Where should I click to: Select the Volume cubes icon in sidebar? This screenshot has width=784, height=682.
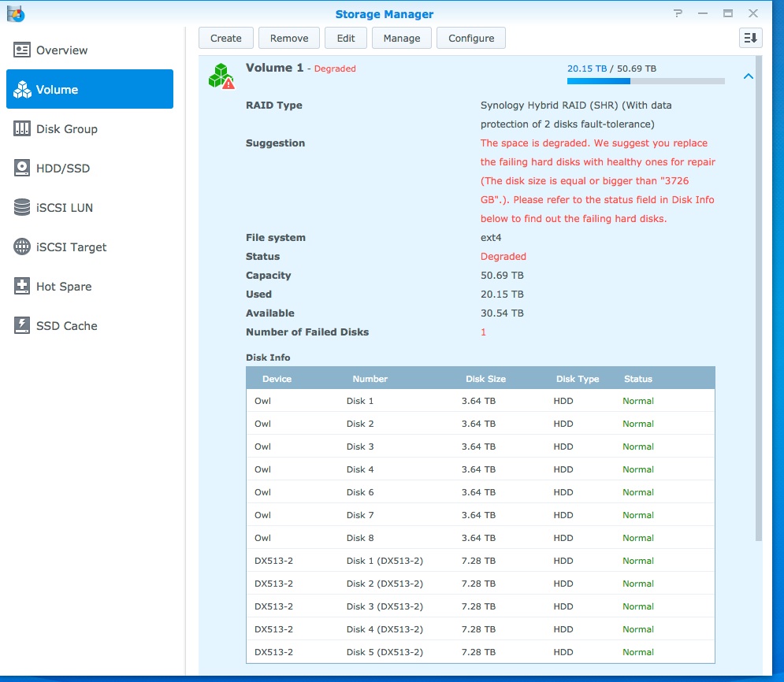click(x=22, y=90)
